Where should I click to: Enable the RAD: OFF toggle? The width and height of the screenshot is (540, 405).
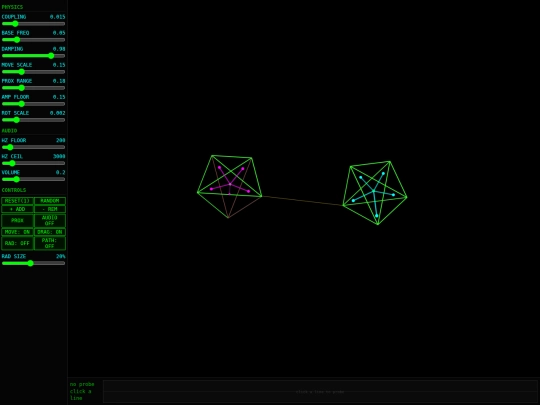point(17,243)
